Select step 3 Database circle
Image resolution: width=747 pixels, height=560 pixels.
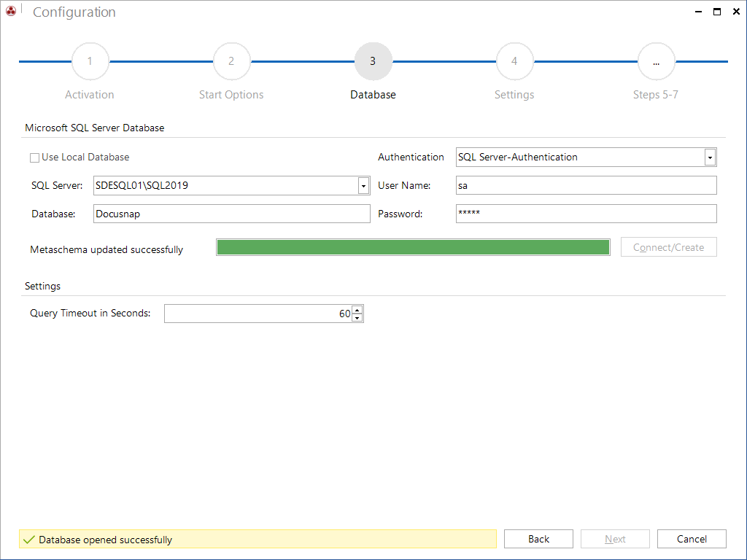(x=373, y=61)
